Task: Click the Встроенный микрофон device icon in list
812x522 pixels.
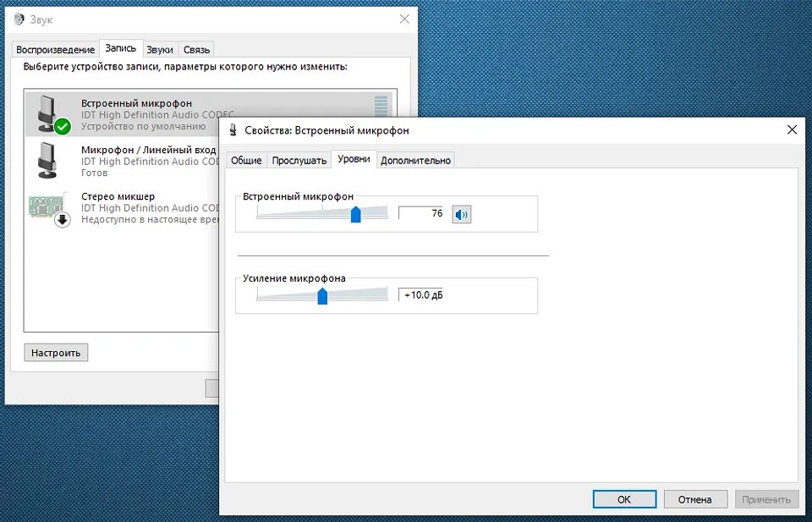Action: [x=52, y=114]
